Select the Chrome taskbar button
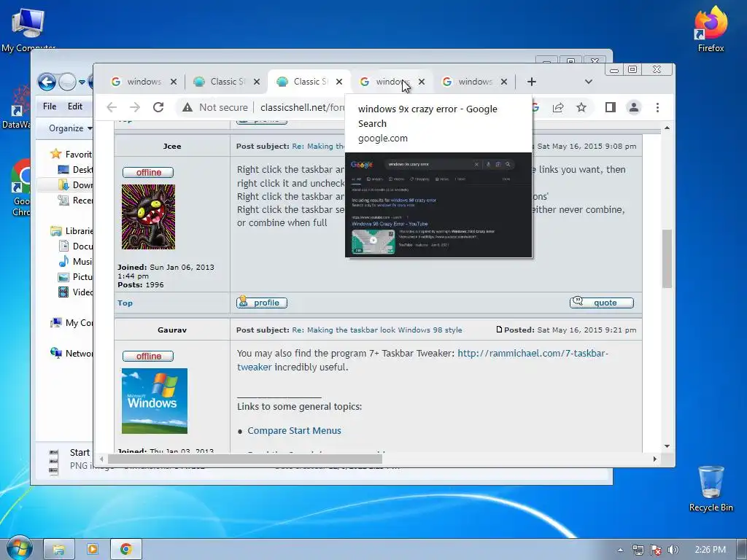 tap(125, 549)
